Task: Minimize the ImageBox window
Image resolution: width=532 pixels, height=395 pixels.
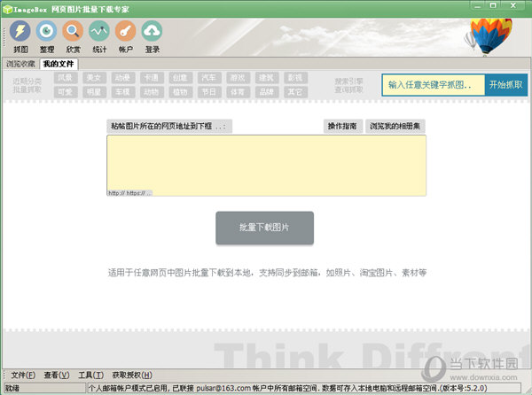Action: coord(478,5)
